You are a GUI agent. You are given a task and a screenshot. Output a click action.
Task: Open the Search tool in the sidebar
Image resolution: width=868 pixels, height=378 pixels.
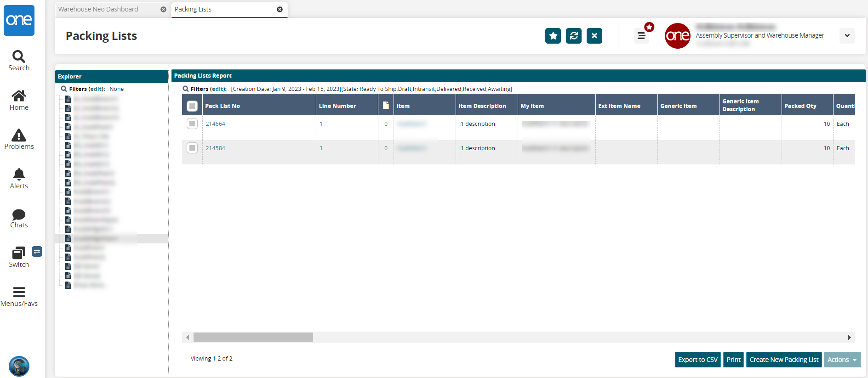pos(19,61)
